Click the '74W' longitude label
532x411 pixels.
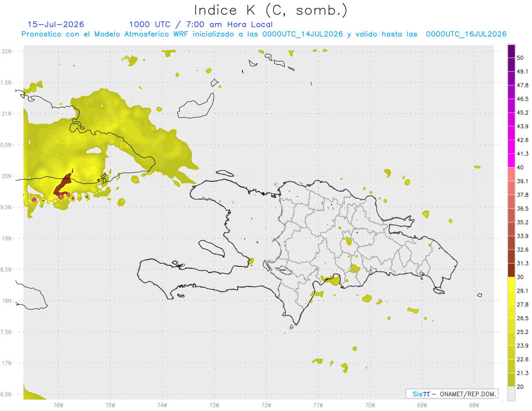click(162, 404)
